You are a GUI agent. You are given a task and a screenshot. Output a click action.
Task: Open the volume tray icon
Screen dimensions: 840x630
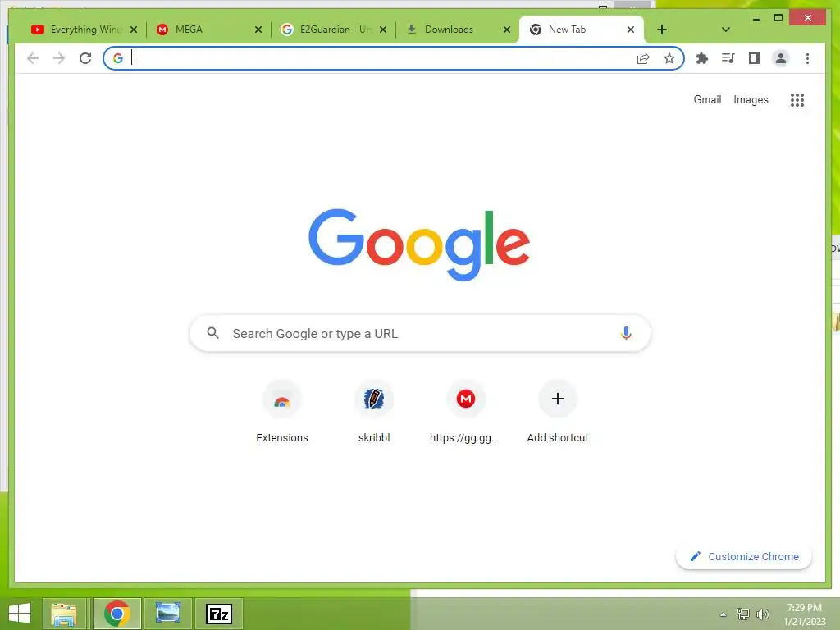762,614
